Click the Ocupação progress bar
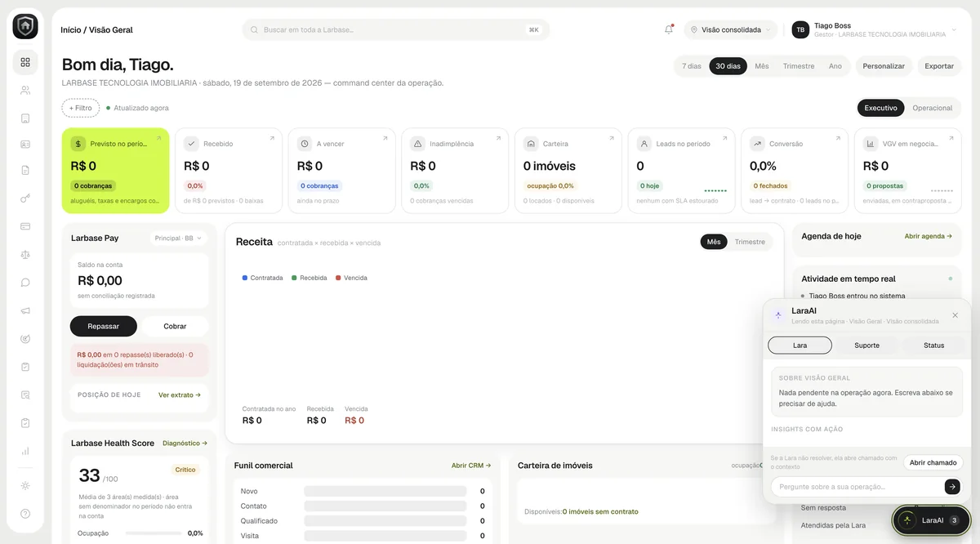 click(154, 533)
